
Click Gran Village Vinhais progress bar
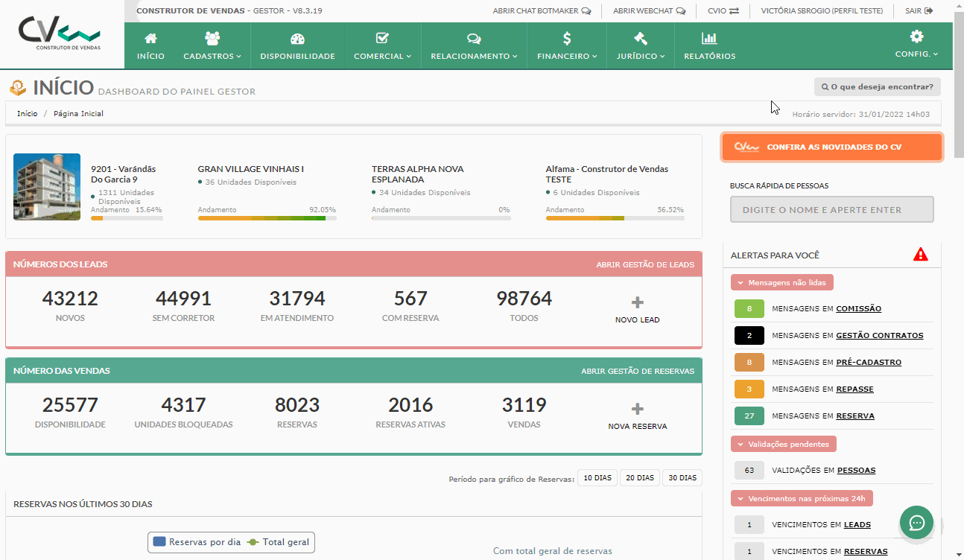[x=267, y=218]
